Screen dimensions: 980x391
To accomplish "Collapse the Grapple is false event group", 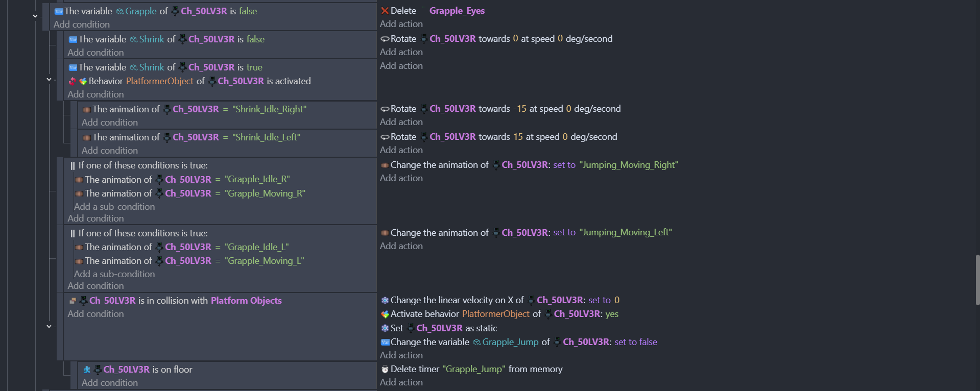I will tap(35, 16).
